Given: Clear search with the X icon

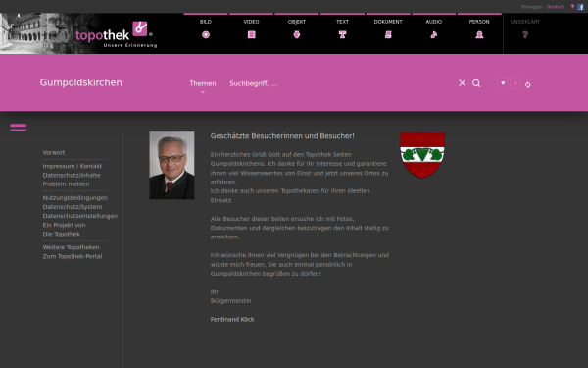Looking at the screenshot, I should (x=462, y=83).
